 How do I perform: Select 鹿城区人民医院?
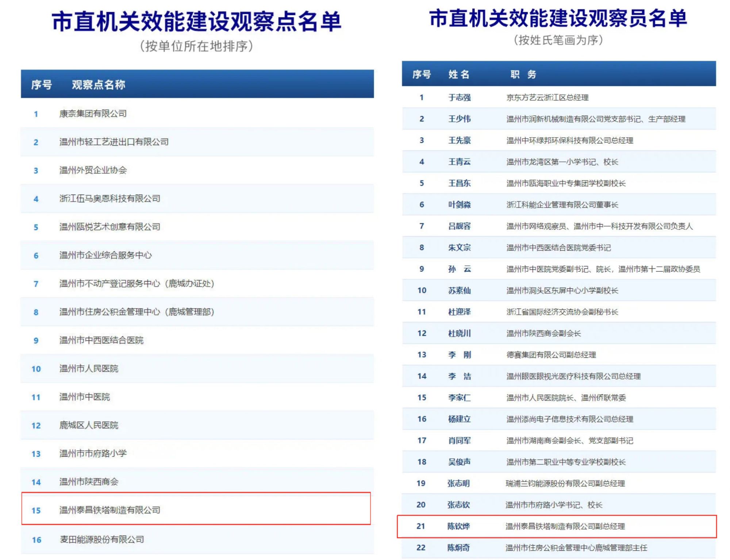[197, 425]
